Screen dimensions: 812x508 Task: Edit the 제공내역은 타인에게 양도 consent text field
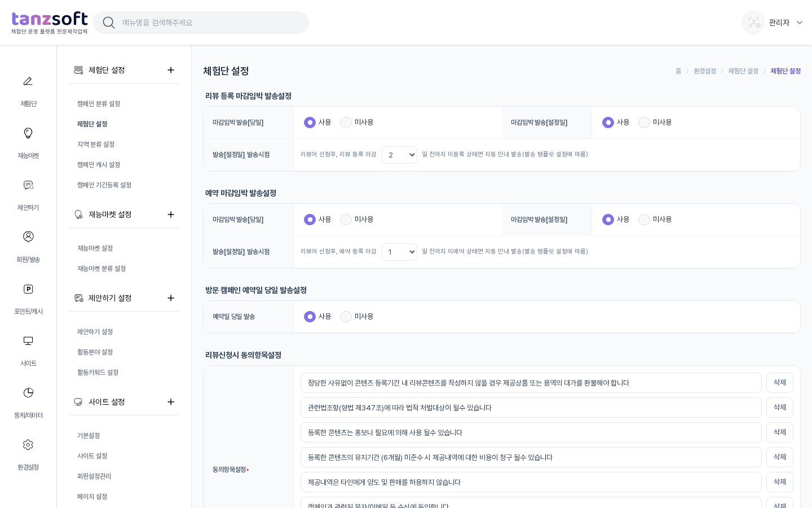click(x=531, y=482)
